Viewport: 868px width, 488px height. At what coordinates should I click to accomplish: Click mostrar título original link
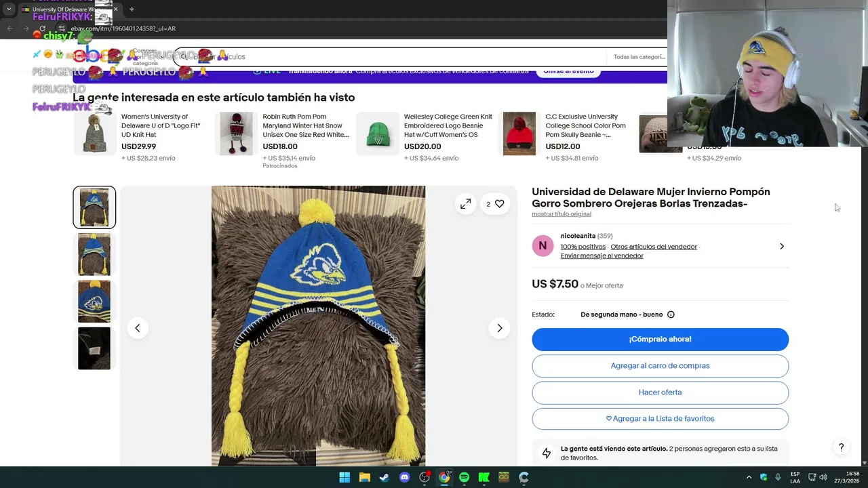561,214
